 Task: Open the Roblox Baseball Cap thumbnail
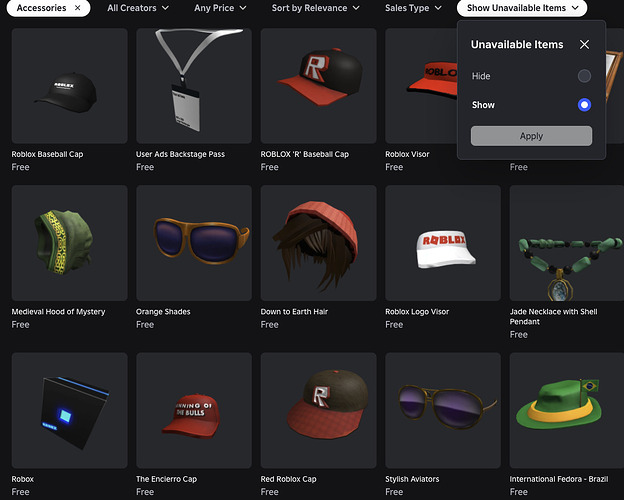(70, 86)
